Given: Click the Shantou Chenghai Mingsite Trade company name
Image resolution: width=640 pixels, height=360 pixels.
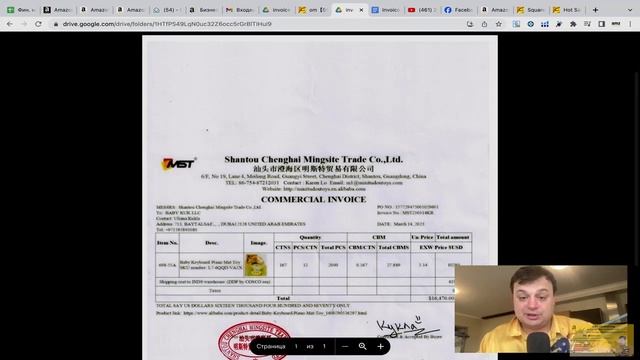Looking at the screenshot, I should click(x=313, y=160).
